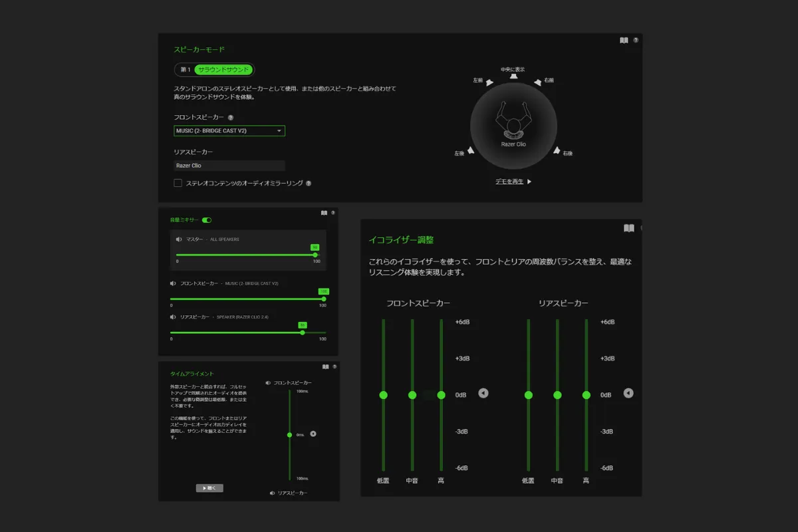This screenshot has height=532, width=798.
Task: Click the rear-right (右後) speaker icon
Action: point(557,150)
